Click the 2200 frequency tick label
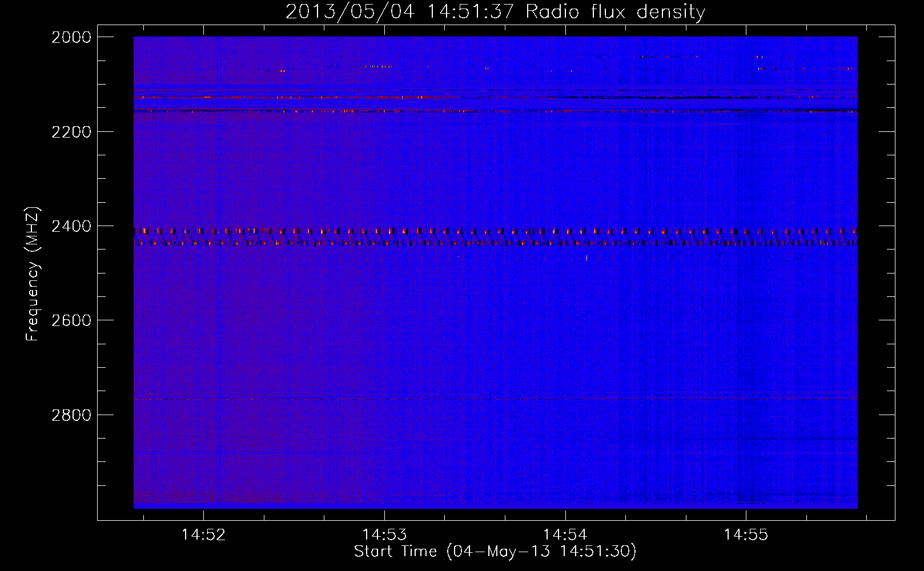The height and width of the screenshot is (571, 924). (71, 132)
